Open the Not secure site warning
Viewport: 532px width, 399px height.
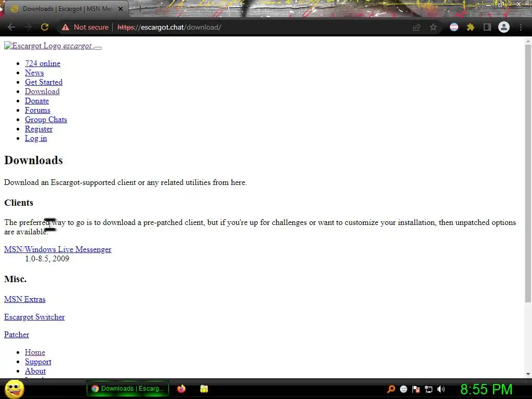point(85,27)
